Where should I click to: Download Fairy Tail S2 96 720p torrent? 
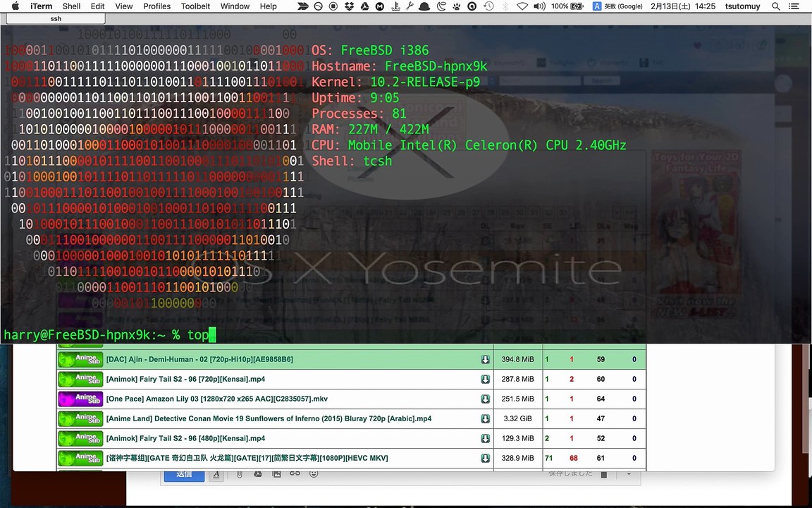pyautogui.click(x=485, y=379)
